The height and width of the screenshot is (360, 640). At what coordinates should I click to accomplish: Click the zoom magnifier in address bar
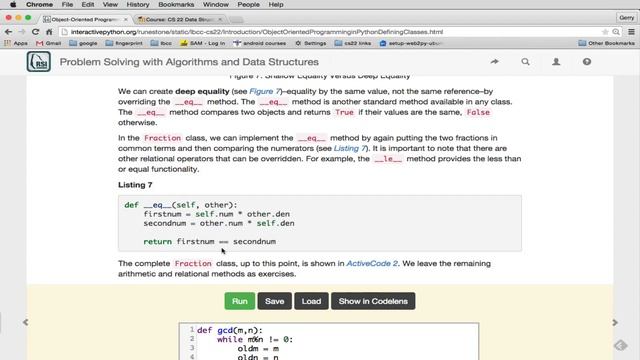coord(616,32)
